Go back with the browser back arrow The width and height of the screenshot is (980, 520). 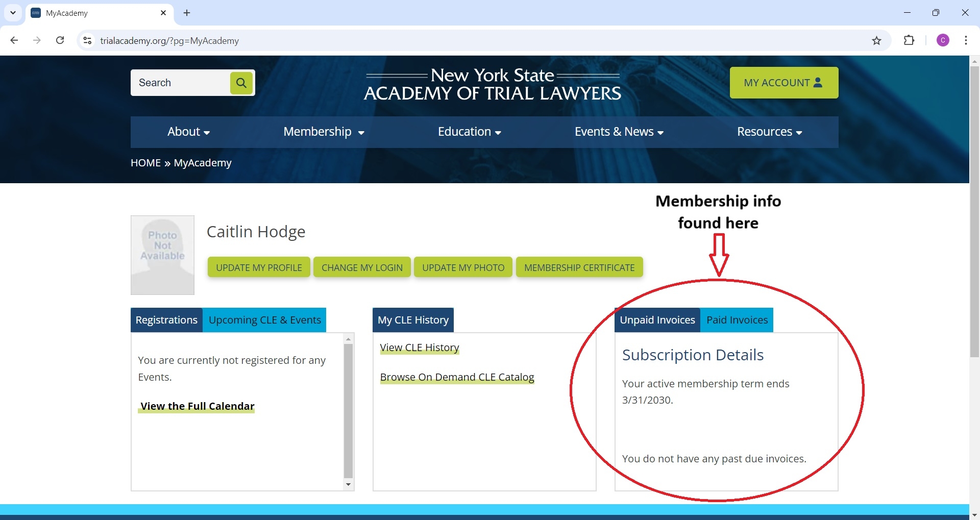click(14, 40)
